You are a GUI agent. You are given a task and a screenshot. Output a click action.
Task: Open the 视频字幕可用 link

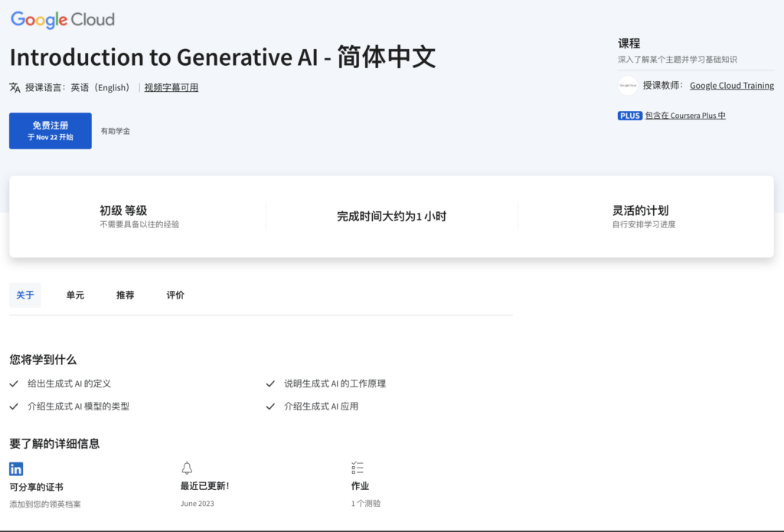click(171, 87)
